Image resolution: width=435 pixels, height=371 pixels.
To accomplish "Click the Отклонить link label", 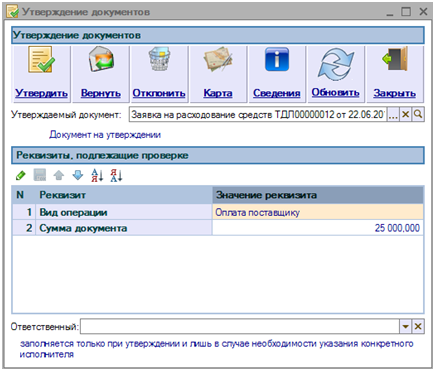I will pyautogui.click(x=159, y=93).
